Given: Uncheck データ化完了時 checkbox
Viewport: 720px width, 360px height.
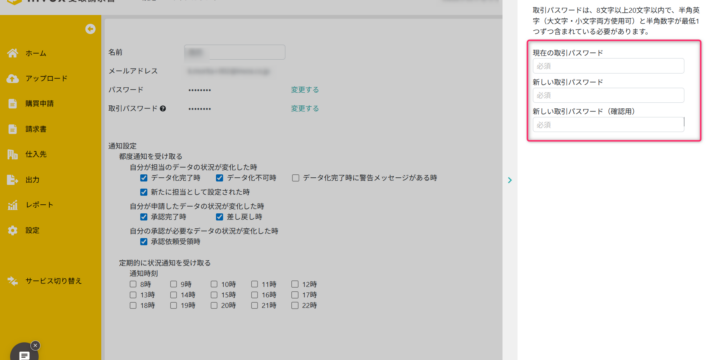Looking at the screenshot, I should click(144, 178).
